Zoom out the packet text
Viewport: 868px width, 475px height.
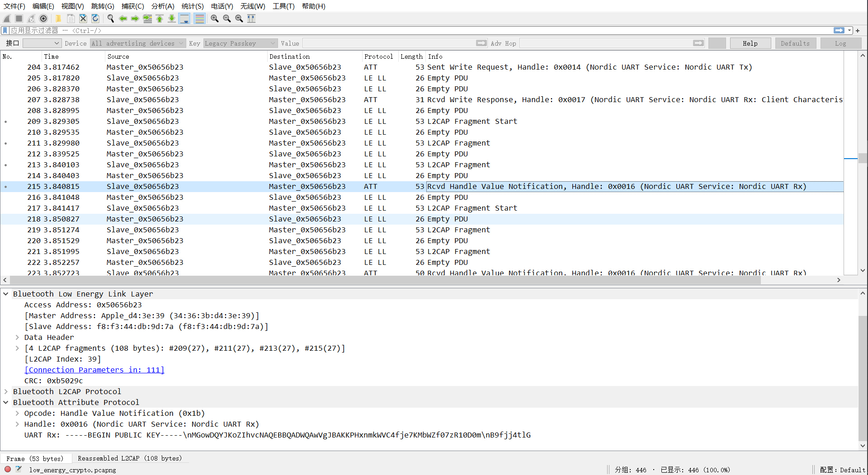(227, 19)
